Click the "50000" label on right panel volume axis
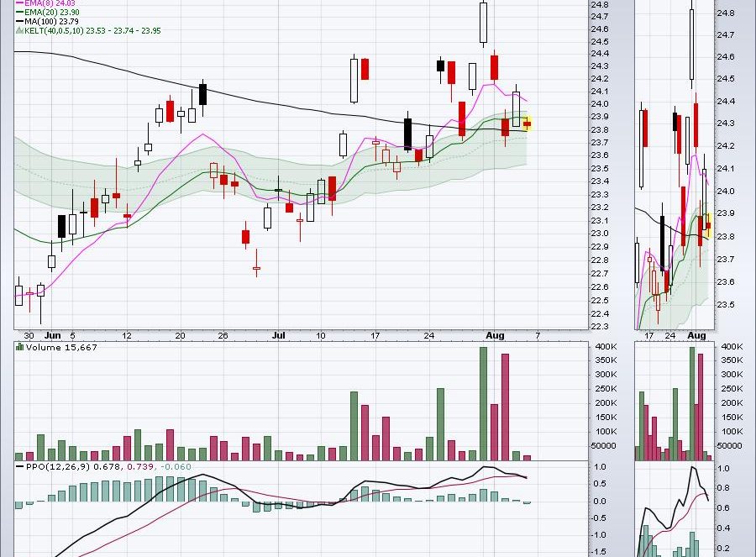756x557 pixels. coord(730,445)
